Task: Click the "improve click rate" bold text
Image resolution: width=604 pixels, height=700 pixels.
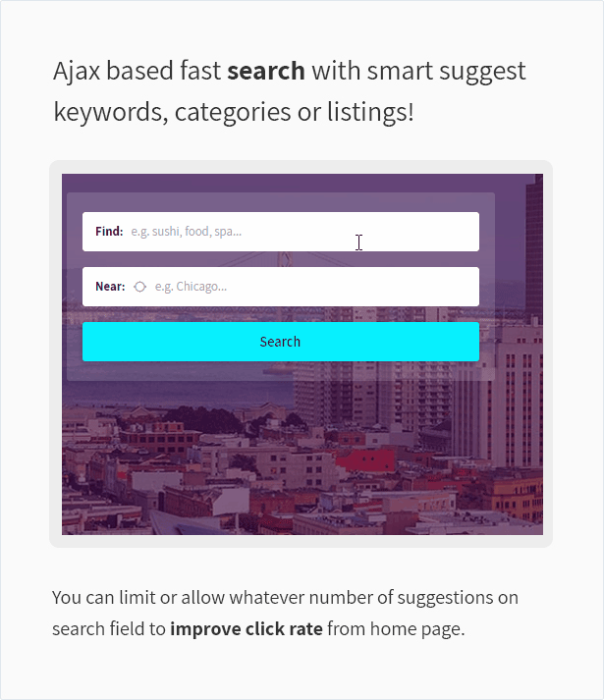Action: (x=247, y=628)
